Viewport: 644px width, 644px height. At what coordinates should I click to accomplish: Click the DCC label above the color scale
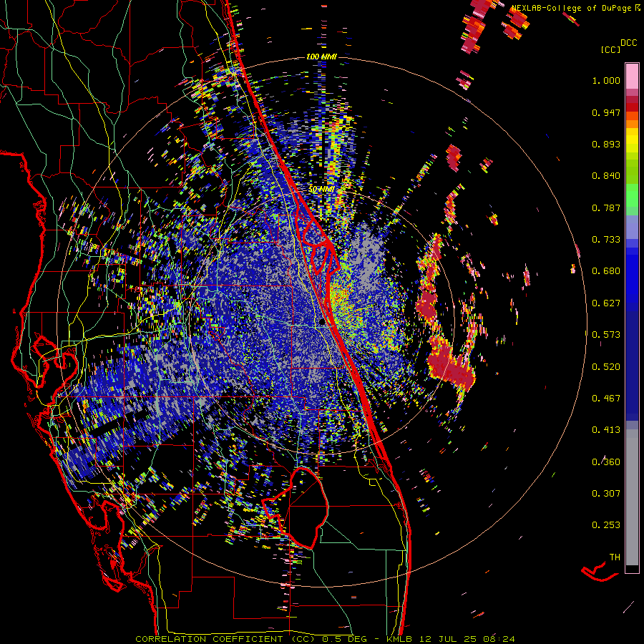coord(628,43)
